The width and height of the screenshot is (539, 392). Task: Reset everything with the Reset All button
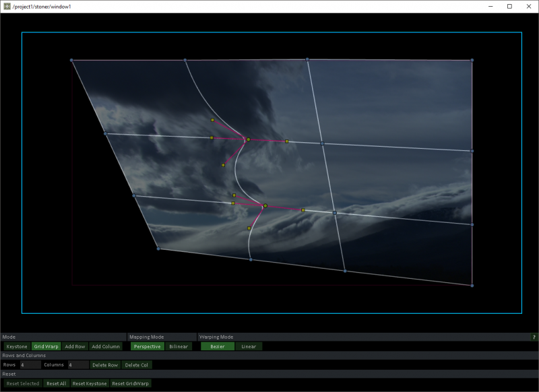point(56,383)
